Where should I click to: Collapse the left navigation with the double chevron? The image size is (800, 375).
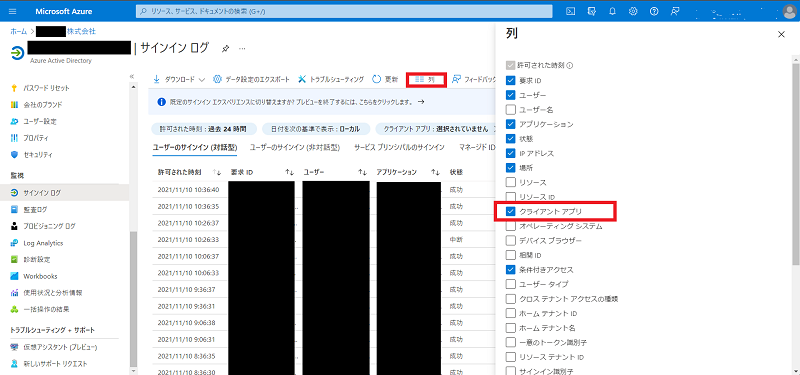[132, 76]
